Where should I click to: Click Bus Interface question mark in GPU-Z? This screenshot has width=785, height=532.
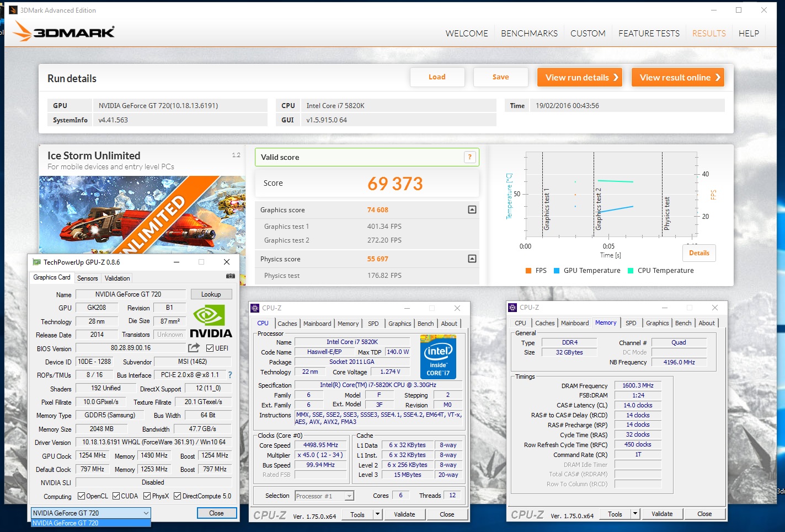(230, 375)
